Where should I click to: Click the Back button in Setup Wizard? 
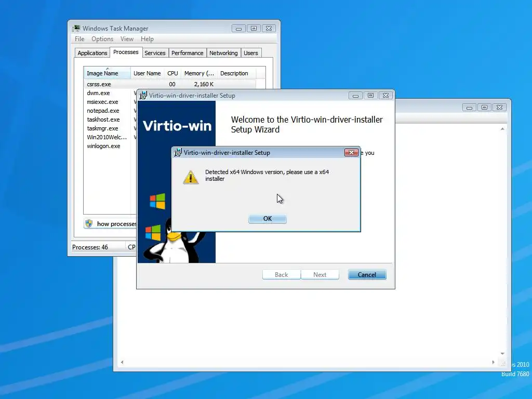click(281, 274)
